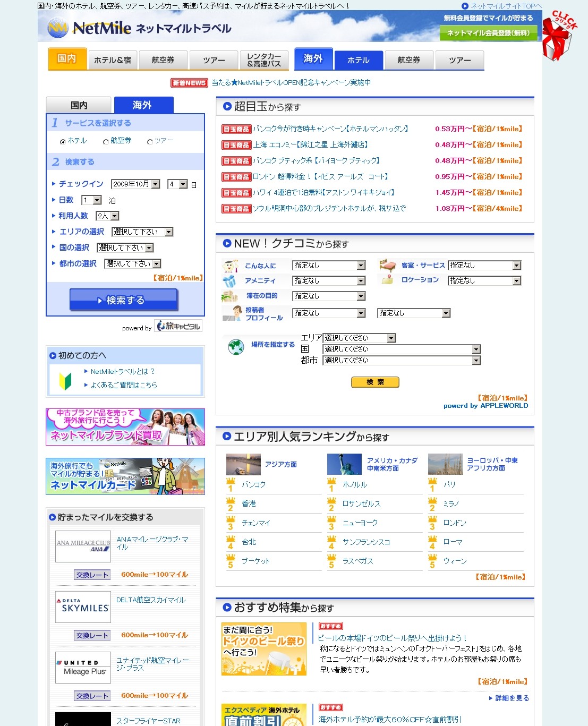Open the エリアの選択 dropdown
Viewport: 588px width, 726px height.
point(142,232)
